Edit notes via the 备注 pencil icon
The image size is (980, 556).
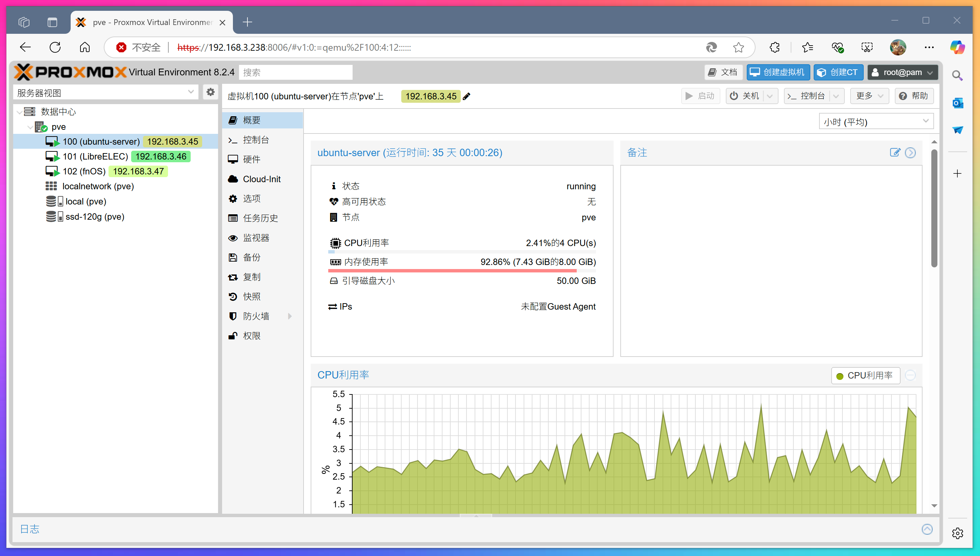895,152
